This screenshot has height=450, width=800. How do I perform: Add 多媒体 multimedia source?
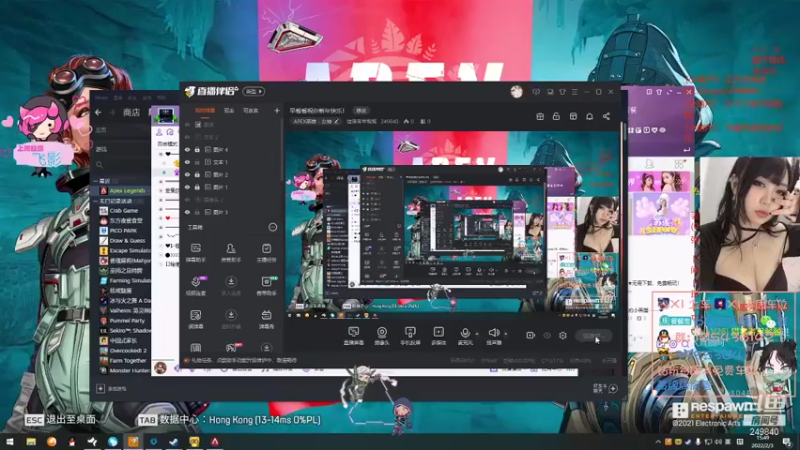click(x=438, y=336)
